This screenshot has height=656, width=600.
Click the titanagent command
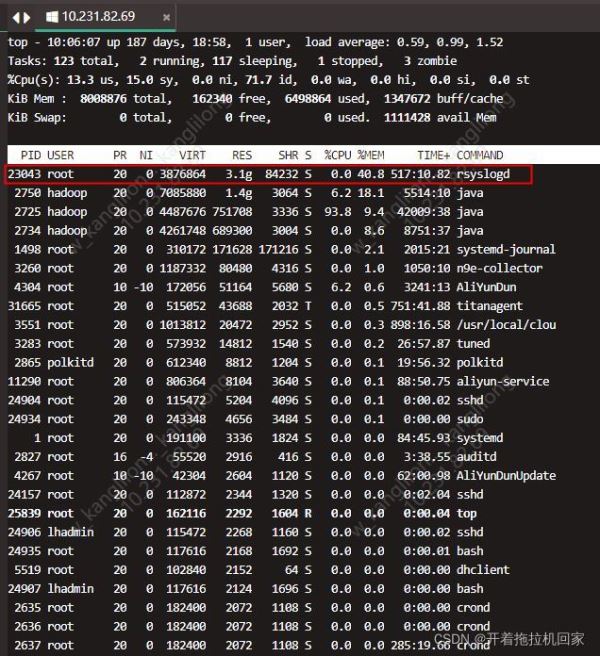(x=490, y=306)
